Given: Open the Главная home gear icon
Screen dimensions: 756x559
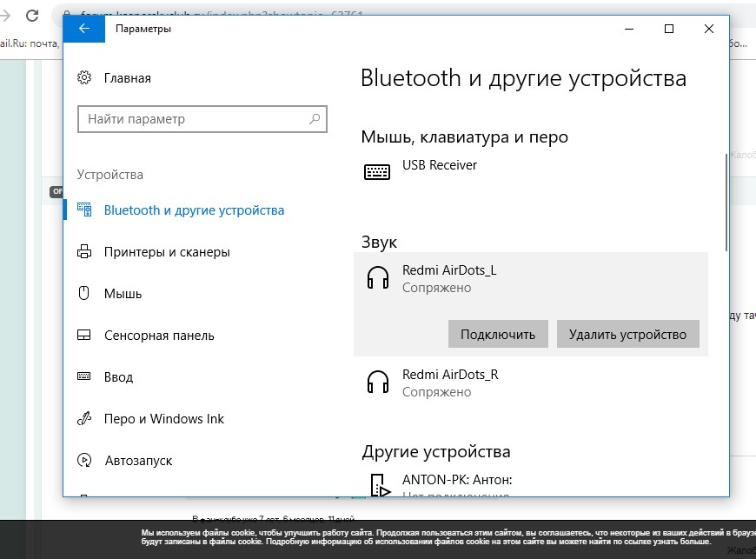Looking at the screenshot, I should click(84, 77).
